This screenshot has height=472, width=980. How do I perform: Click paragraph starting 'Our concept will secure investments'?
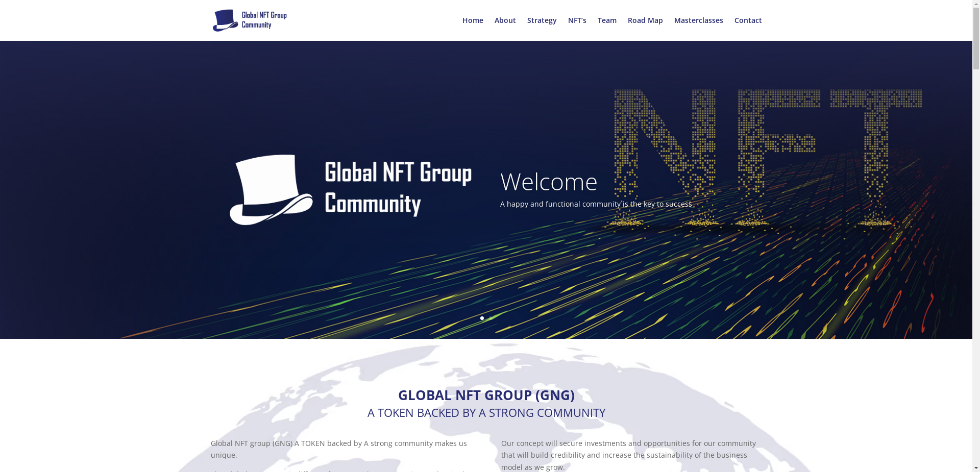628,455
